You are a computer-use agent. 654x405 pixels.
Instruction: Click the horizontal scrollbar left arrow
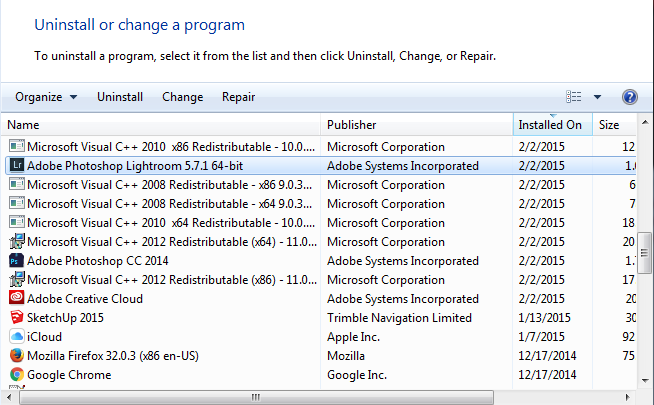pos(10,397)
